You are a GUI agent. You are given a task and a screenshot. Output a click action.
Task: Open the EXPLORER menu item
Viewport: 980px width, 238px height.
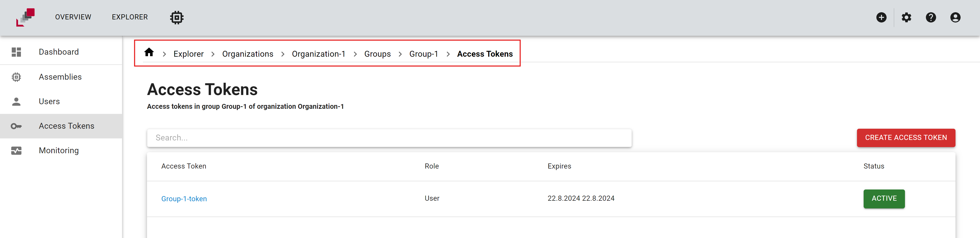tap(130, 17)
